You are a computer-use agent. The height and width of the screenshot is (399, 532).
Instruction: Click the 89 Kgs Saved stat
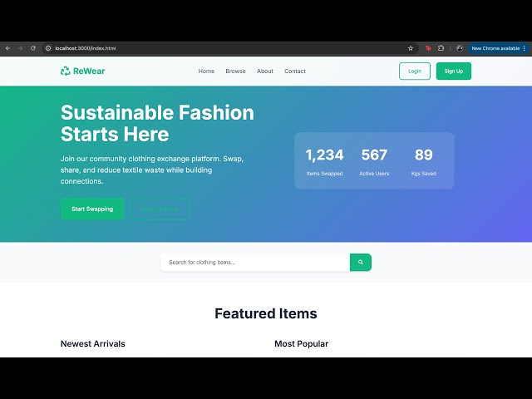(424, 161)
